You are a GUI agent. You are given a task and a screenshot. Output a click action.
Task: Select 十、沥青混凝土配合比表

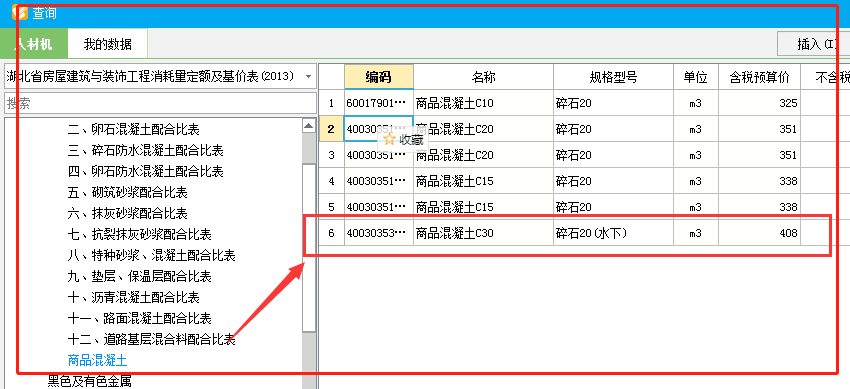(133, 297)
